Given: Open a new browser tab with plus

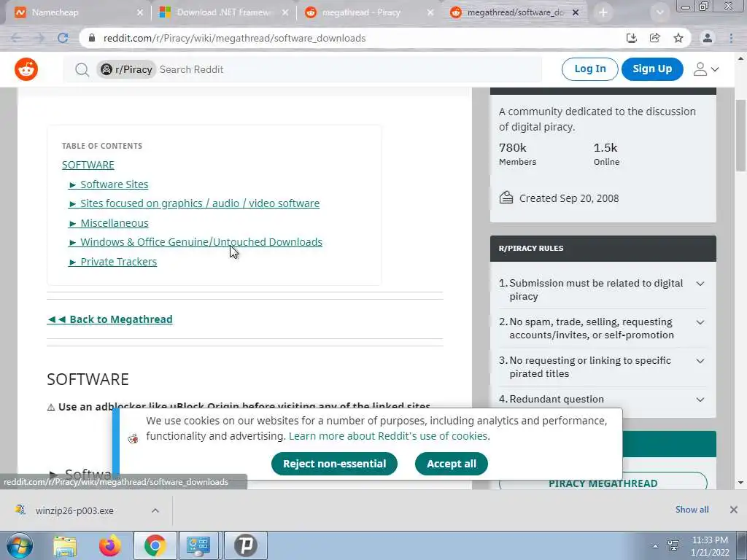Looking at the screenshot, I should 603,12.
